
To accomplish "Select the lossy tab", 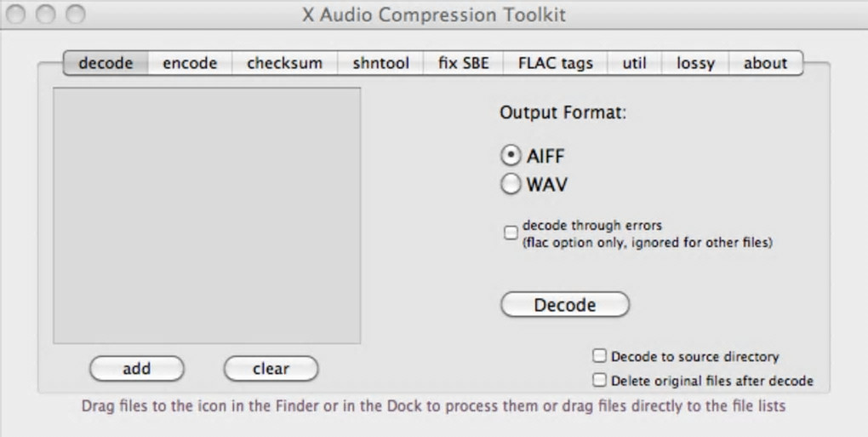I will (695, 63).
